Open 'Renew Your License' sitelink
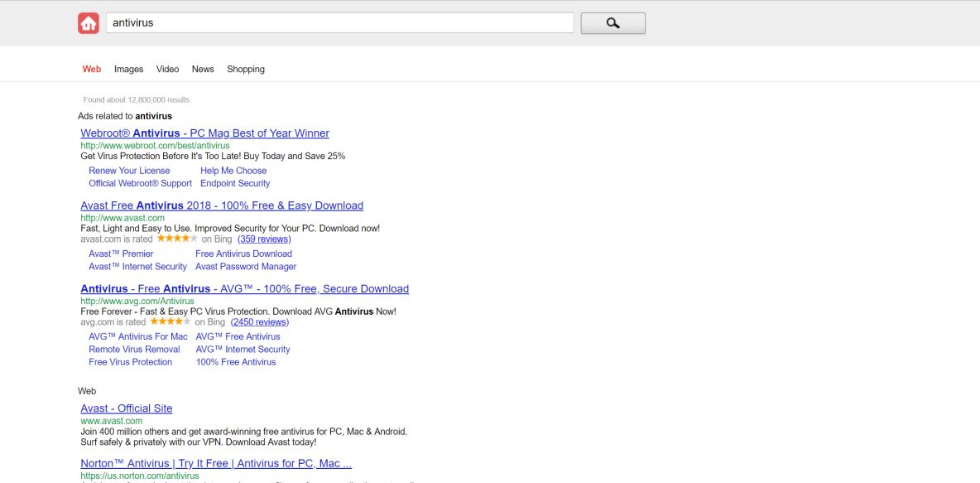Image resolution: width=980 pixels, height=483 pixels. click(129, 170)
